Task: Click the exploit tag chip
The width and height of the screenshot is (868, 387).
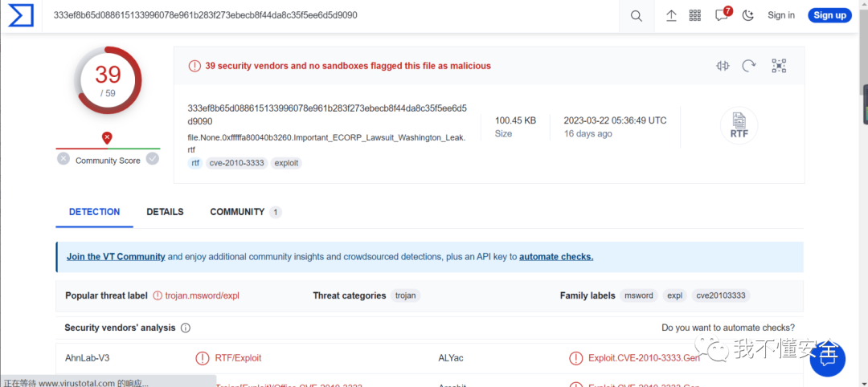Action: pos(286,163)
